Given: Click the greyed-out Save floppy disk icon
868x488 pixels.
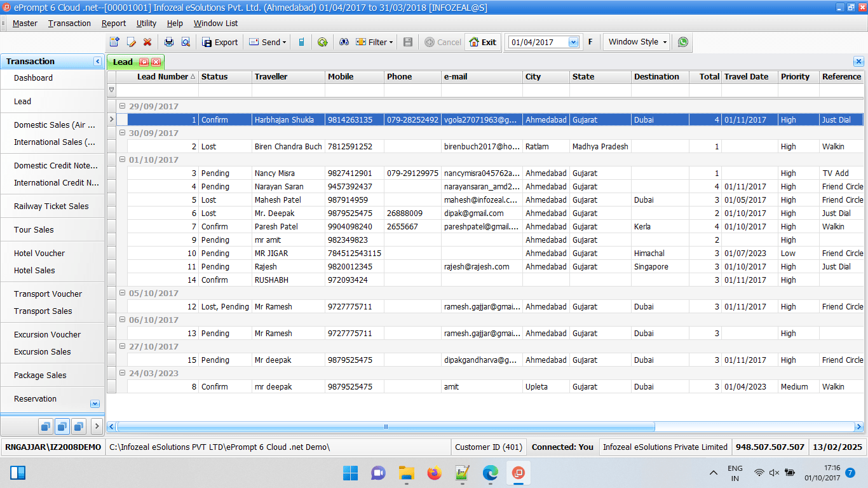Looking at the screenshot, I should tap(408, 42).
